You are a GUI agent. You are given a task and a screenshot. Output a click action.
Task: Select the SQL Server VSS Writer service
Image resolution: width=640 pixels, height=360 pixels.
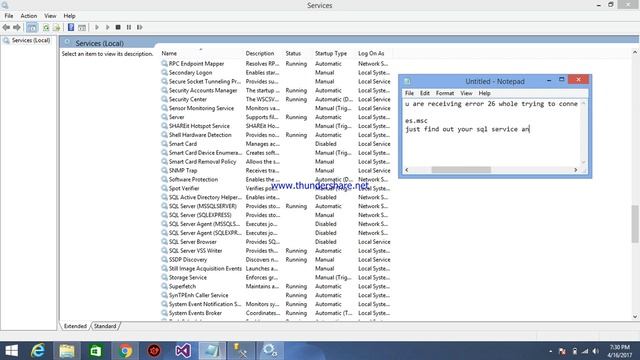(x=196, y=251)
